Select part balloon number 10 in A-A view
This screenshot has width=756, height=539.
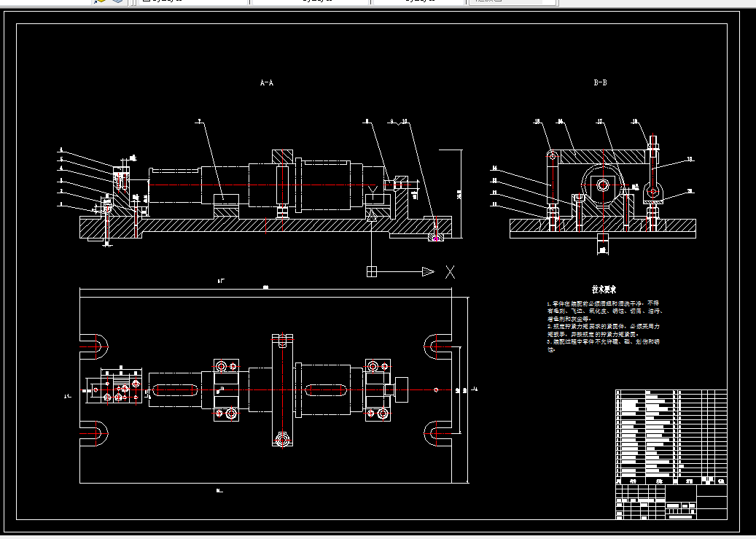click(x=405, y=122)
